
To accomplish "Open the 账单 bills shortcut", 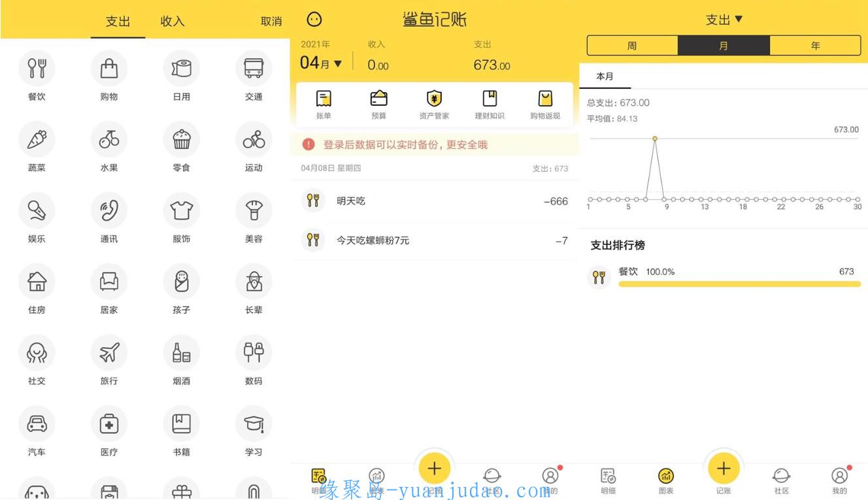I will (x=324, y=105).
